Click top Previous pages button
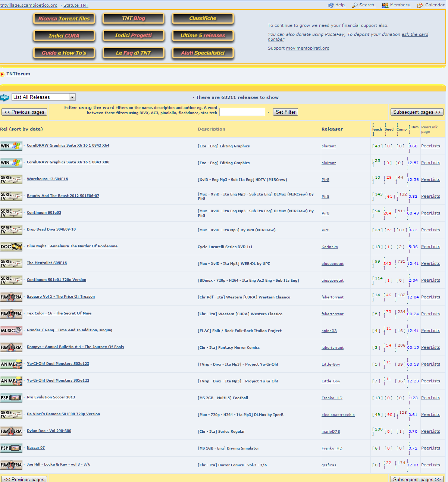 click(x=24, y=112)
